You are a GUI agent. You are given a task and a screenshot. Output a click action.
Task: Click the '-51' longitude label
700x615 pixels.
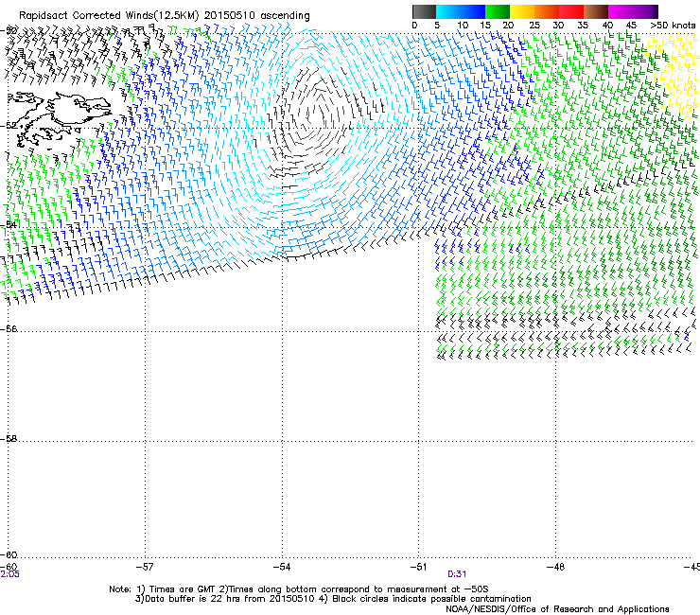click(418, 567)
